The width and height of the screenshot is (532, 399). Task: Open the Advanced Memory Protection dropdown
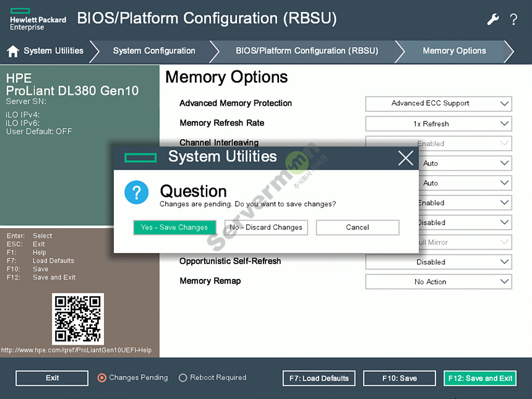[439, 104]
